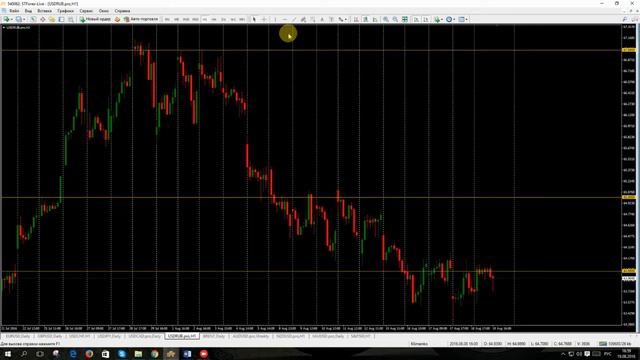Select the Text Label tool

click(331, 19)
